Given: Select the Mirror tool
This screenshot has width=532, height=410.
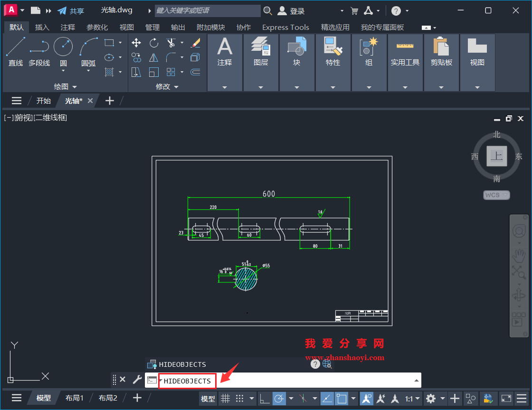Looking at the screenshot, I should [153, 57].
